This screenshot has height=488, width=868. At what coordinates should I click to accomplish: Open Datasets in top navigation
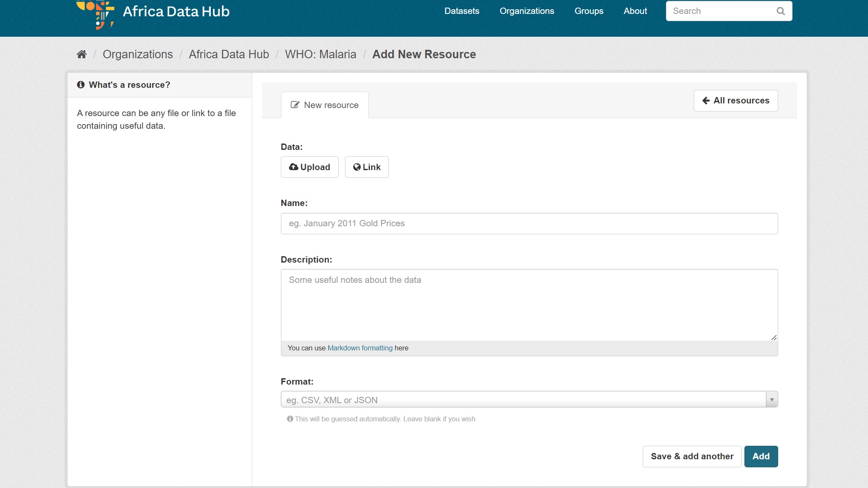tap(461, 11)
